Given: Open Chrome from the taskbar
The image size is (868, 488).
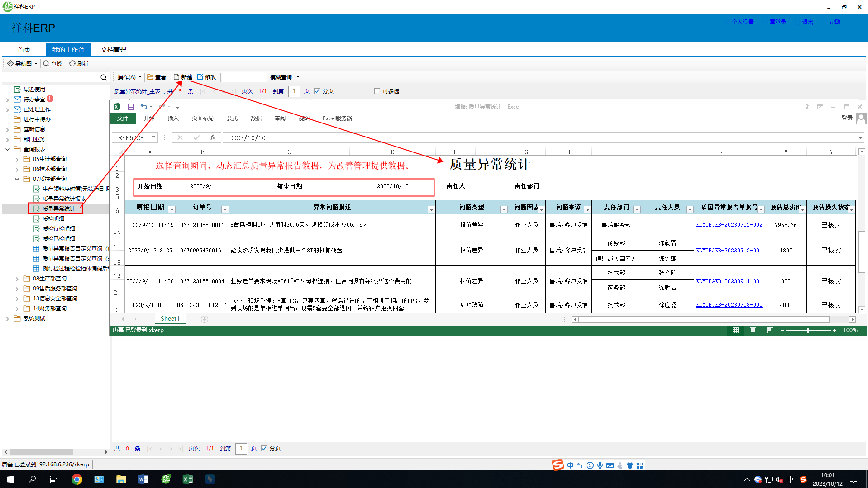Looking at the screenshot, I should (x=77, y=479).
